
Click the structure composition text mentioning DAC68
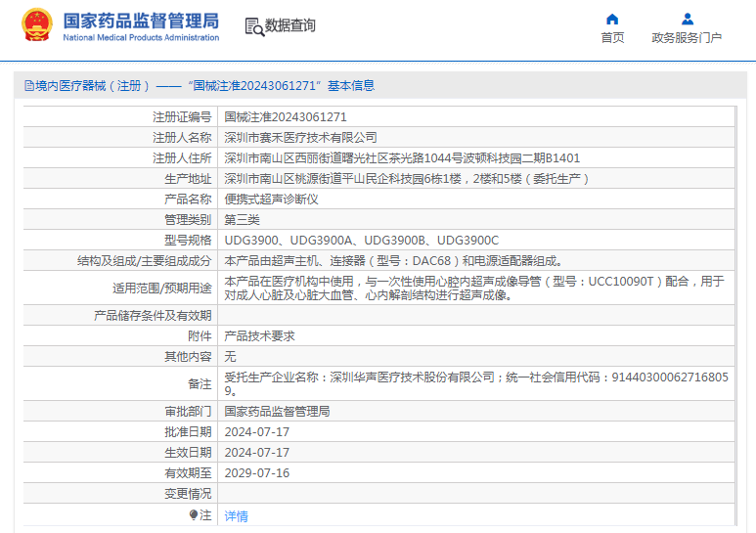tap(393, 261)
